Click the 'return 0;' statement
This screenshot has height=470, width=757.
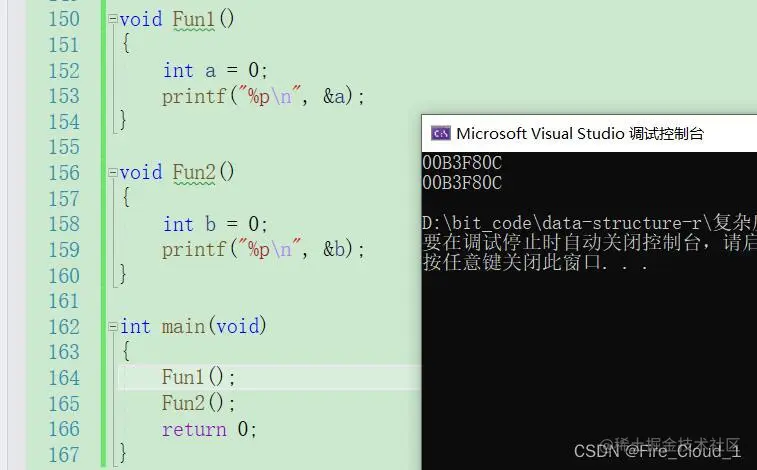coord(209,429)
